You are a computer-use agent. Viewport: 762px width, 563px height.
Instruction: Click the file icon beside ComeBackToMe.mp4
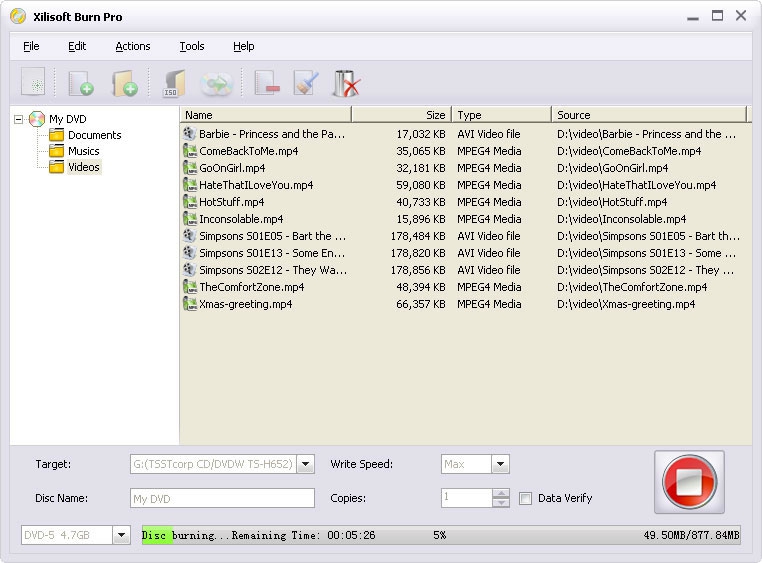(190, 151)
